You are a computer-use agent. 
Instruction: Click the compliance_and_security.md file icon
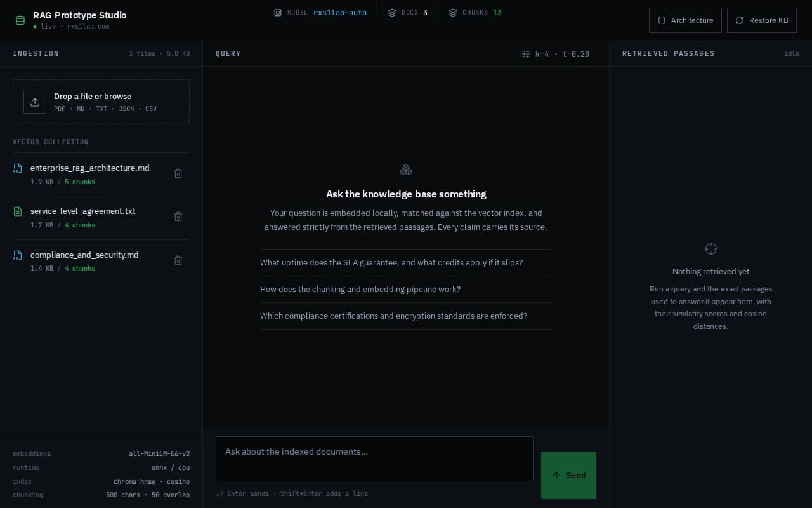coord(18,255)
